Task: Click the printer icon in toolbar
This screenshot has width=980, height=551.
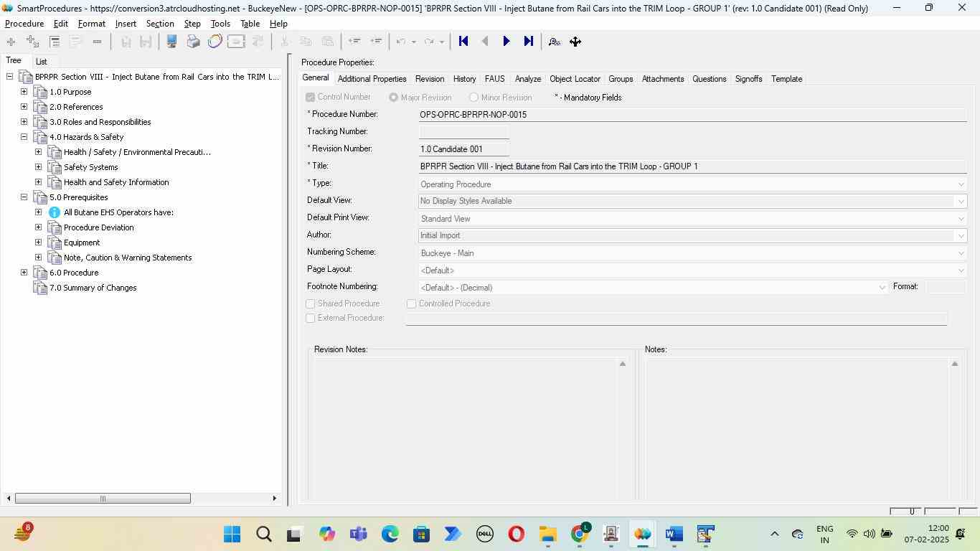Action: 193,42
